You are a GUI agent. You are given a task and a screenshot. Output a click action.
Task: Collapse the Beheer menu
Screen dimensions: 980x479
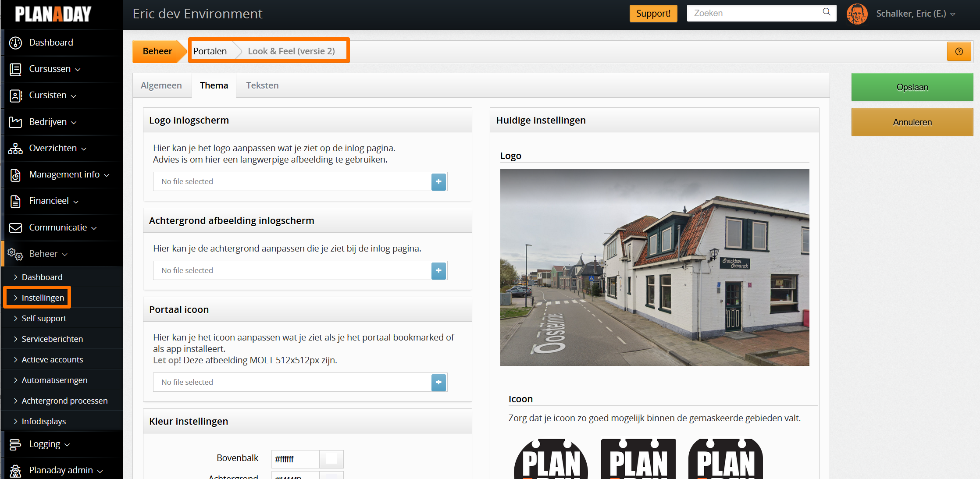[64, 255]
